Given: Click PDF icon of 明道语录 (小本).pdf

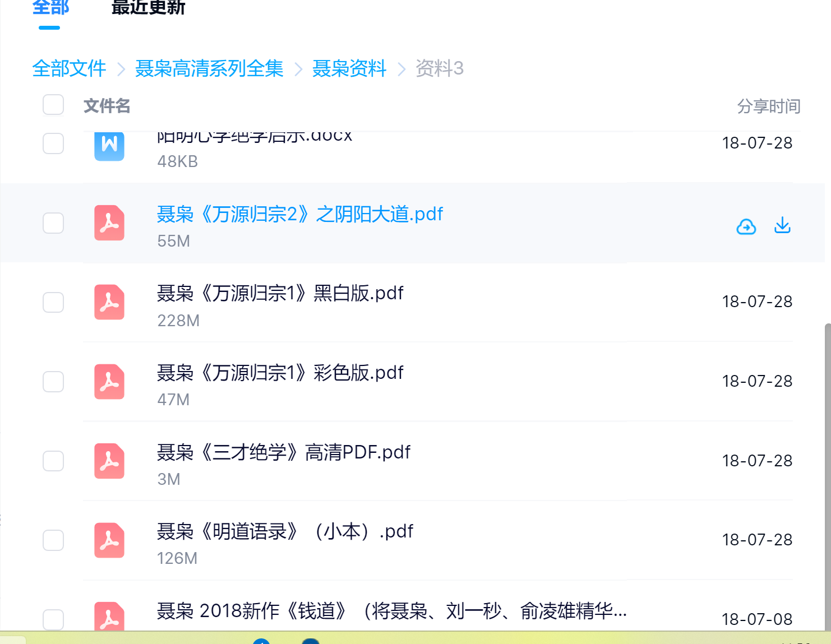Looking at the screenshot, I should coord(109,540).
